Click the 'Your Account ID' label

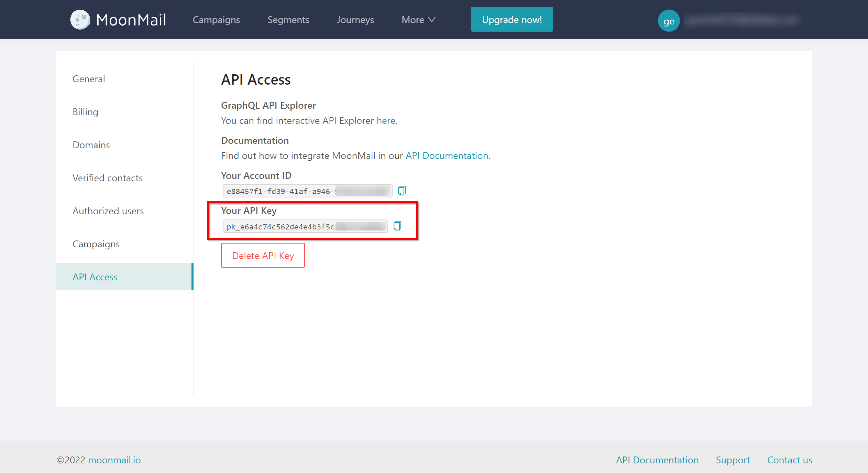pyautogui.click(x=256, y=175)
